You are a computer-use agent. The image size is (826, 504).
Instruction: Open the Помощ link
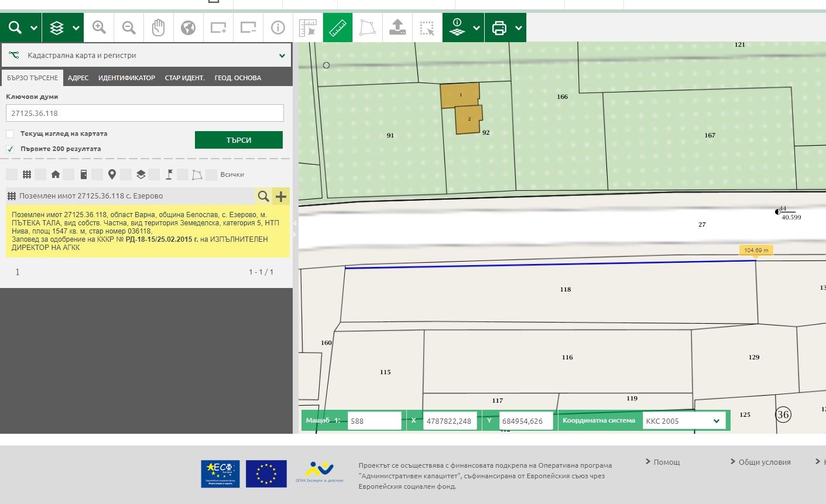pyautogui.click(x=666, y=462)
